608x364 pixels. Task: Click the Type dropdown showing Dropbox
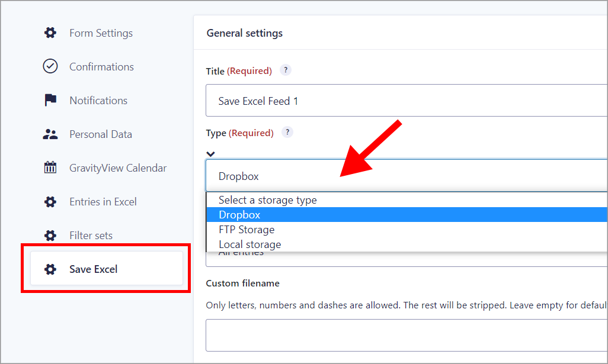coord(407,176)
